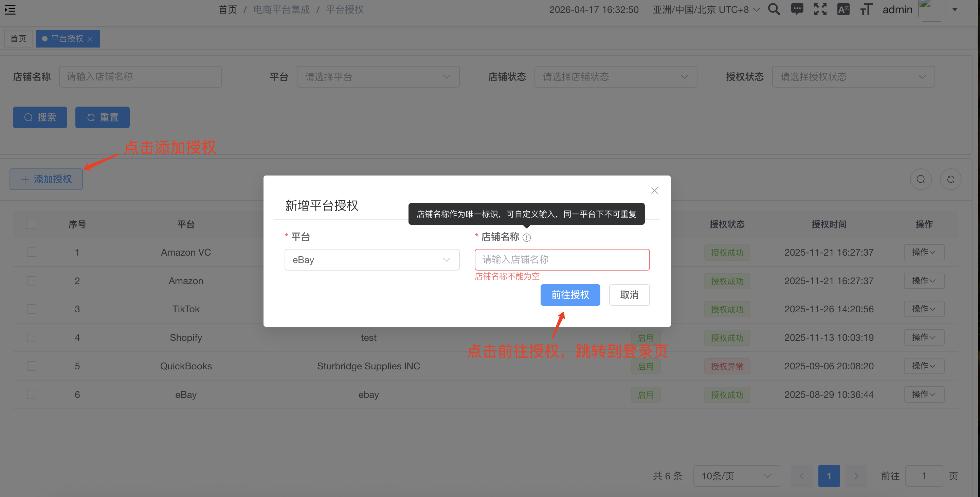Image resolution: width=980 pixels, height=497 pixels.
Task: Select the 平台授权 tab
Action: coord(67,39)
